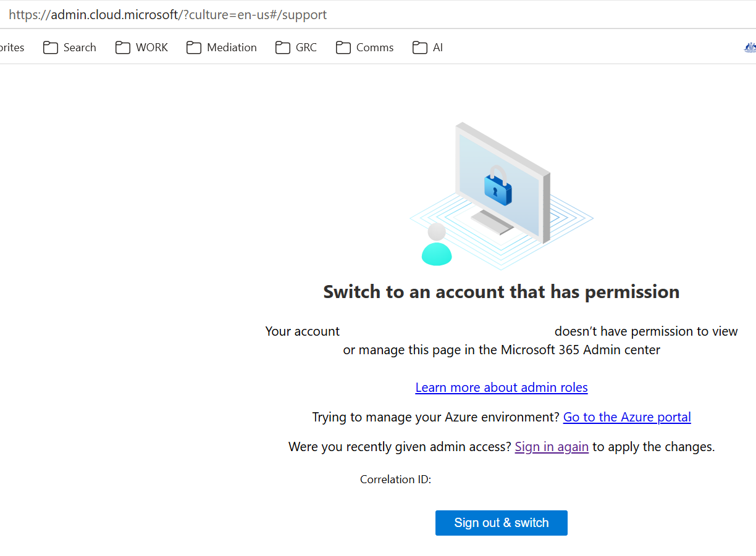Open the Comms bookmarks folder
The height and width of the screenshot is (556, 756).
365,48
